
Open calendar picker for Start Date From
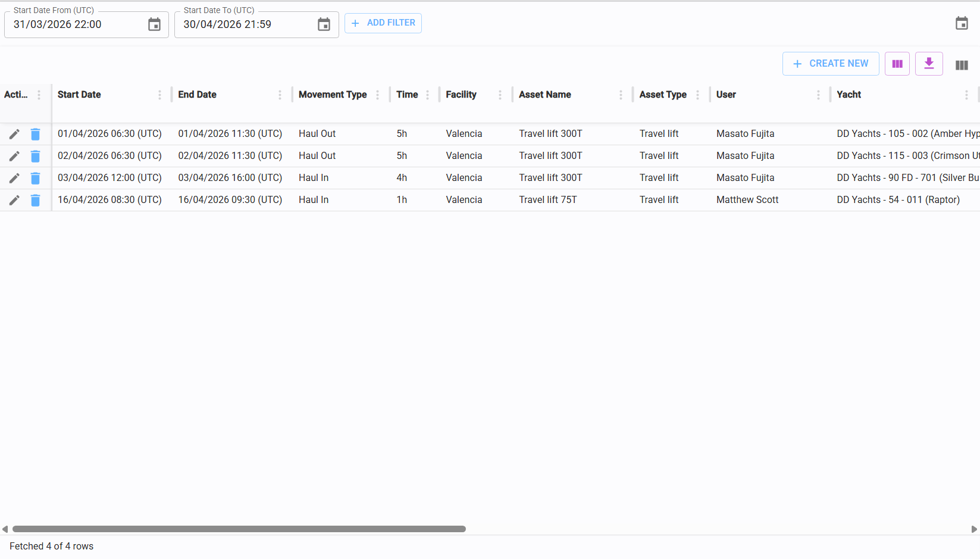(x=154, y=24)
